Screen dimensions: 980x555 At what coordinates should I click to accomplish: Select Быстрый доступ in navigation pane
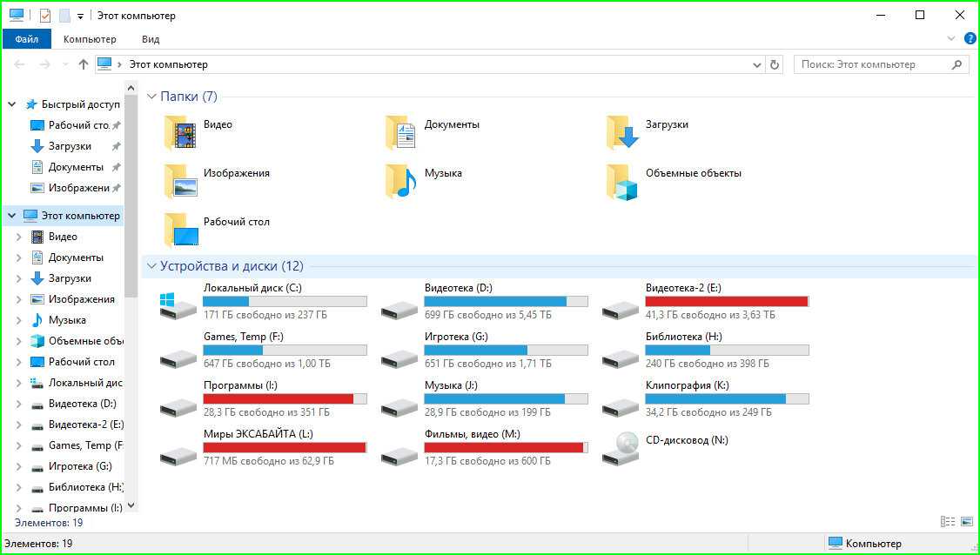point(80,104)
